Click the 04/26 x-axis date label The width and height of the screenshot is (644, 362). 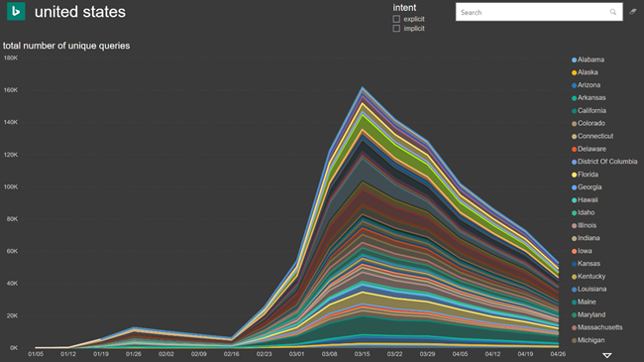(558, 354)
